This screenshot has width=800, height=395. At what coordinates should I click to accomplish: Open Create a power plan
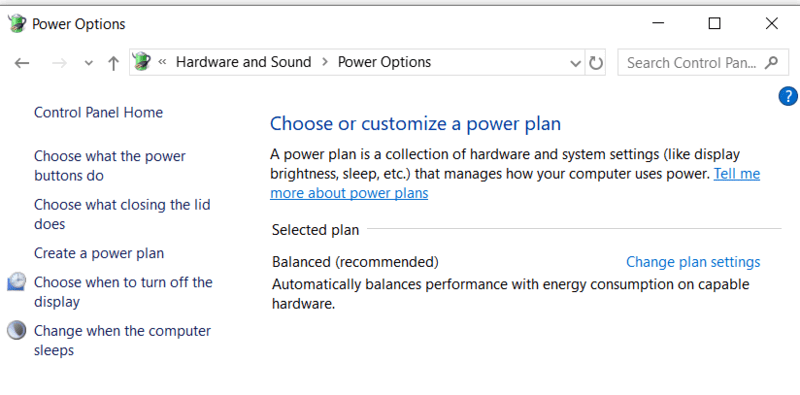[99, 253]
